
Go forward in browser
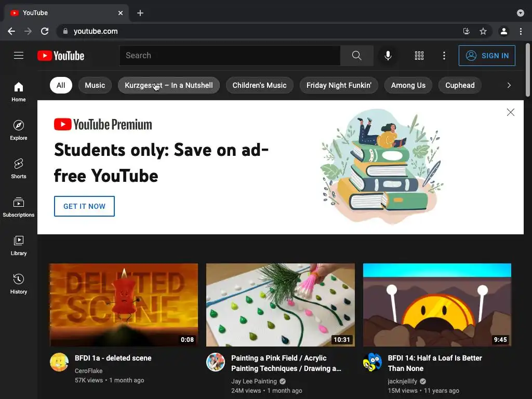[x=28, y=31]
